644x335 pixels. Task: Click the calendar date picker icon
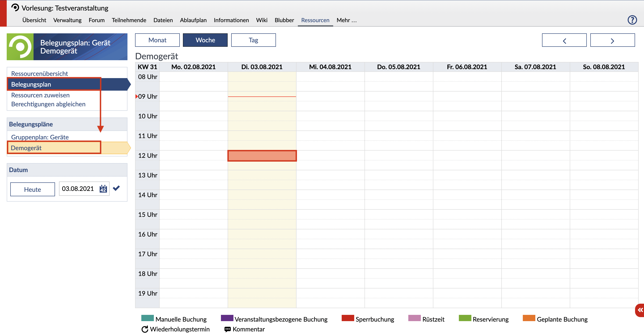click(x=103, y=189)
